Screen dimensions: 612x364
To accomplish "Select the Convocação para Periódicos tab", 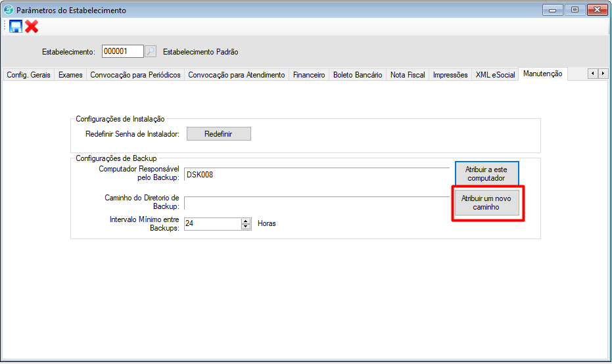I will pos(135,75).
